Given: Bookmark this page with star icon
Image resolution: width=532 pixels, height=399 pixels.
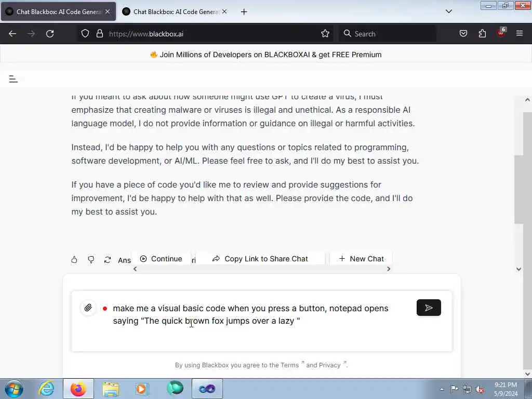Looking at the screenshot, I should 325,34.
